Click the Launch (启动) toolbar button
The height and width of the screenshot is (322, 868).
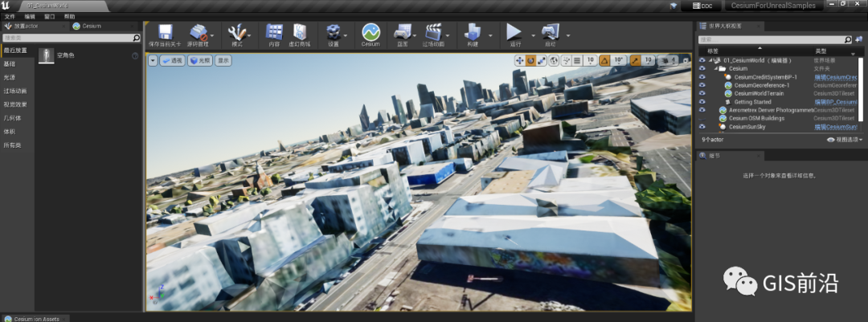551,35
